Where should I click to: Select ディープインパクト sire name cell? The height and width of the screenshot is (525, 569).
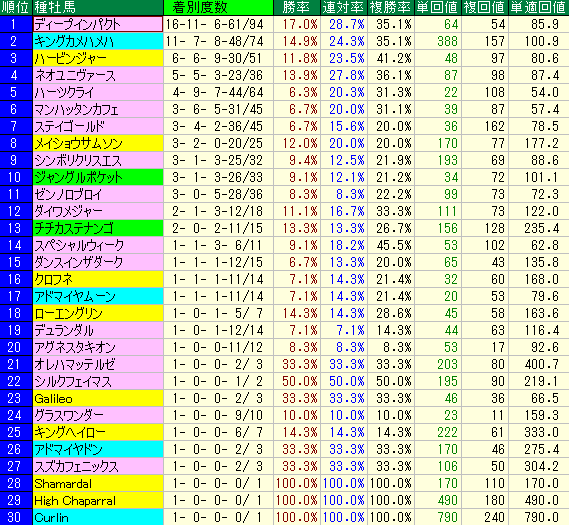click(x=98, y=24)
